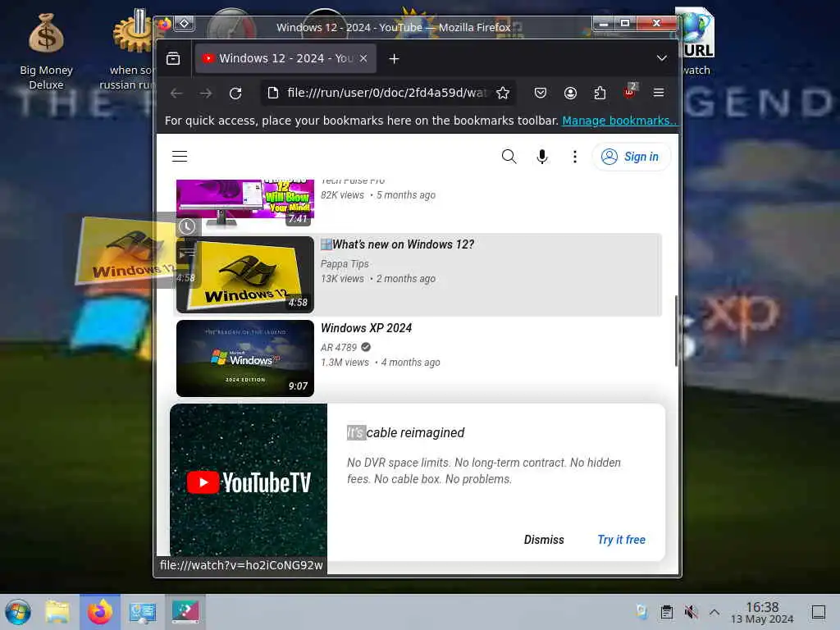Open the 7:41 Windows 12 video thumbnail
840x630 pixels.
pyautogui.click(x=244, y=203)
